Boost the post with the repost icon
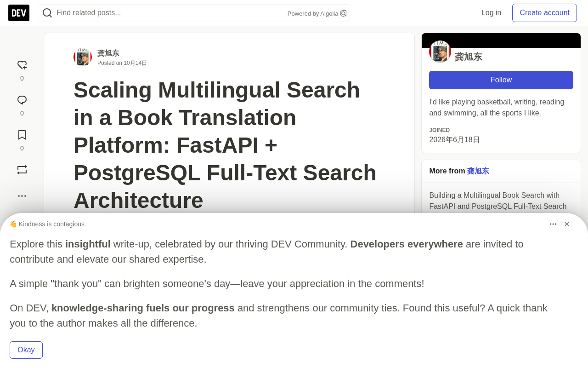 [x=22, y=170]
